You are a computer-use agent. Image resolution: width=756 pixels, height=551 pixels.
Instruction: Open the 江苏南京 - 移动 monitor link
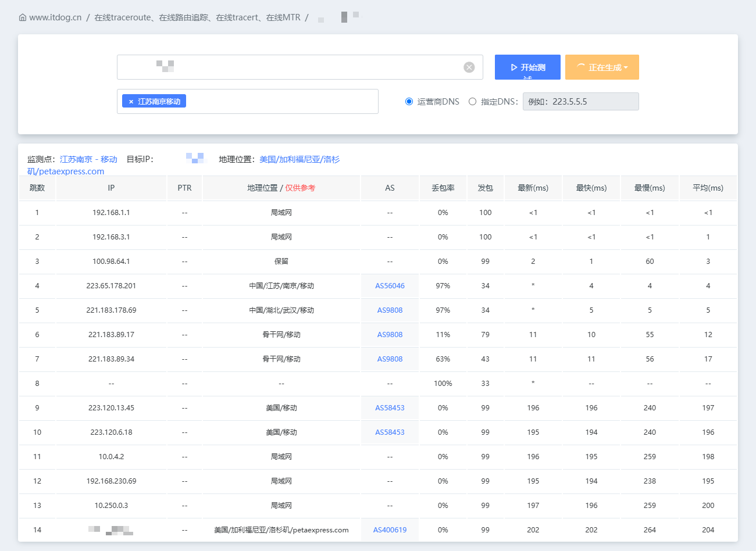[88, 159]
